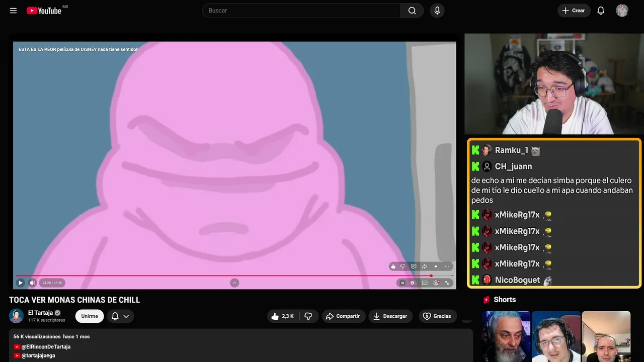Dislike the video below the player
The image size is (644, 362).
tap(308, 316)
